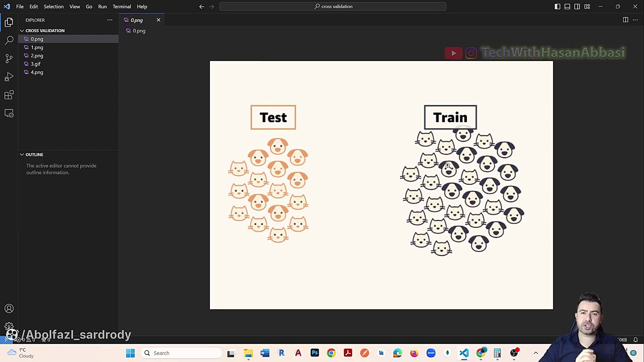
Task: Open Firefox from the taskbar
Action: (414, 353)
